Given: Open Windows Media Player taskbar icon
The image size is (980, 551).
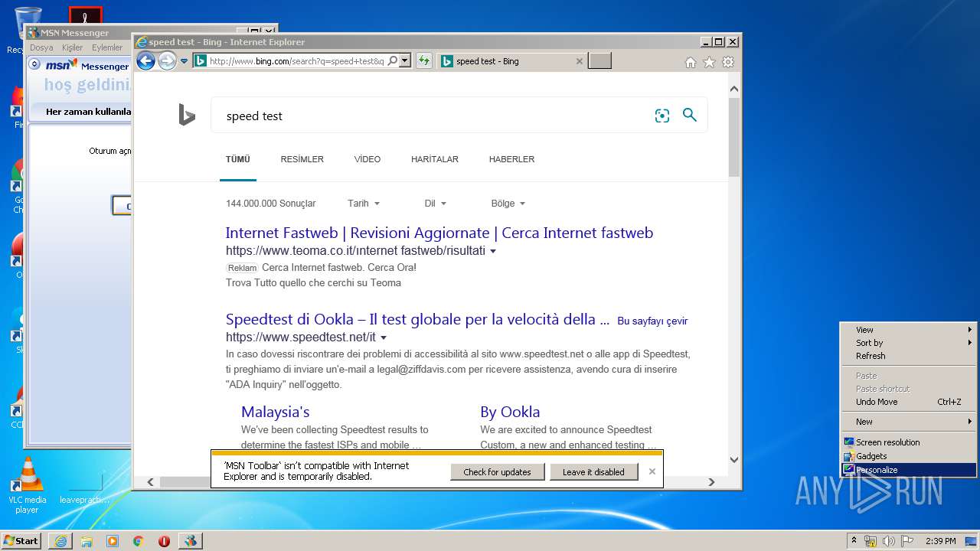Looking at the screenshot, I should (x=113, y=541).
